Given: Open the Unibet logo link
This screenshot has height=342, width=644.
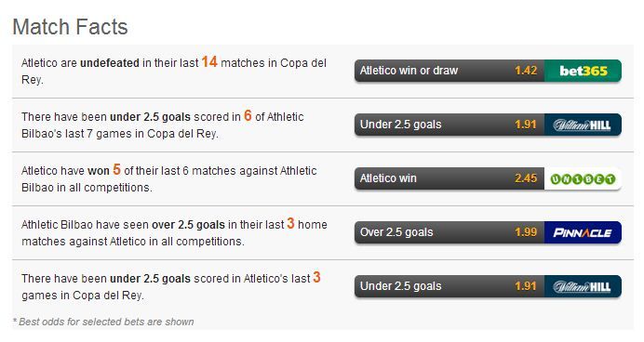Looking at the screenshot, I should click(x=583, y=178).
